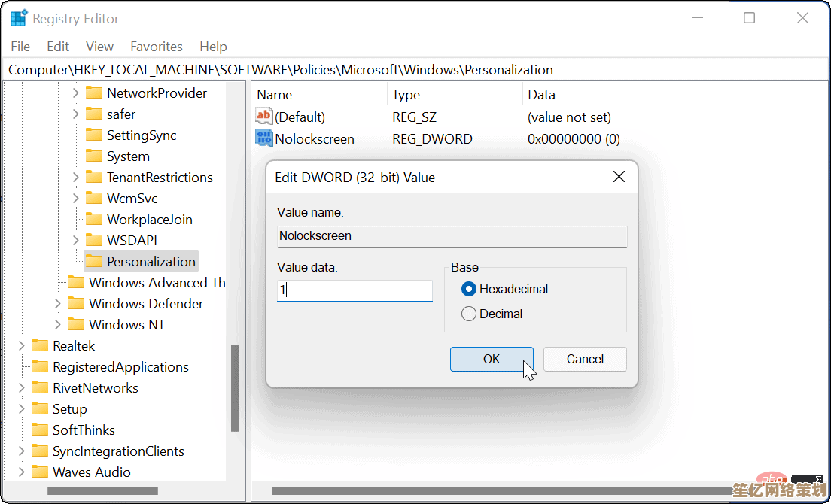The image size is (831, 504).
Task: Click the tree pane horizontal scrollbar thumb
Action: click(102, 491)
